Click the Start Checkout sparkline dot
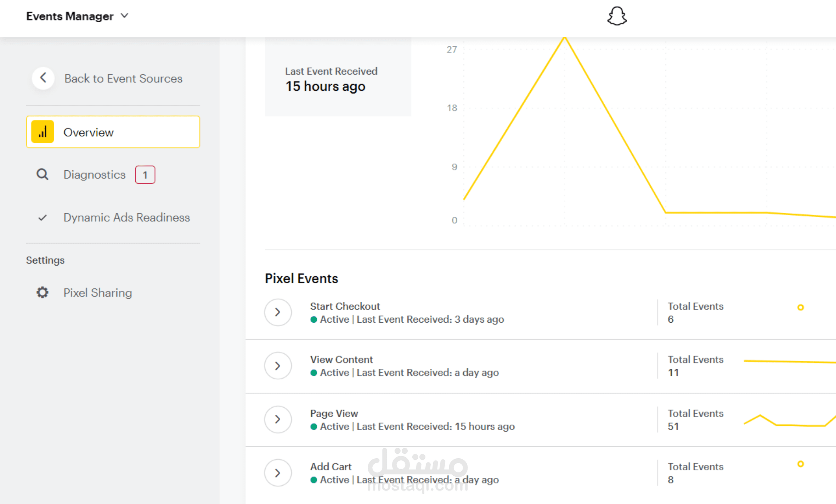 [x=800, y=307]
